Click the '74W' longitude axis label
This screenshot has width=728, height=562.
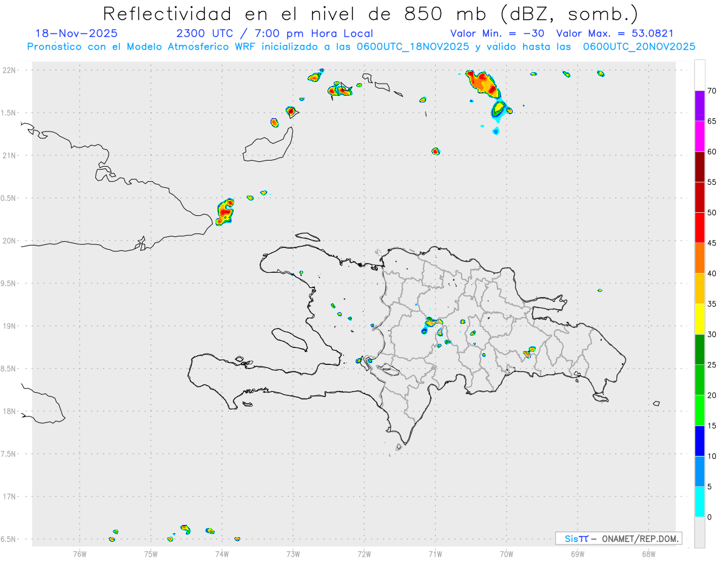222,554
